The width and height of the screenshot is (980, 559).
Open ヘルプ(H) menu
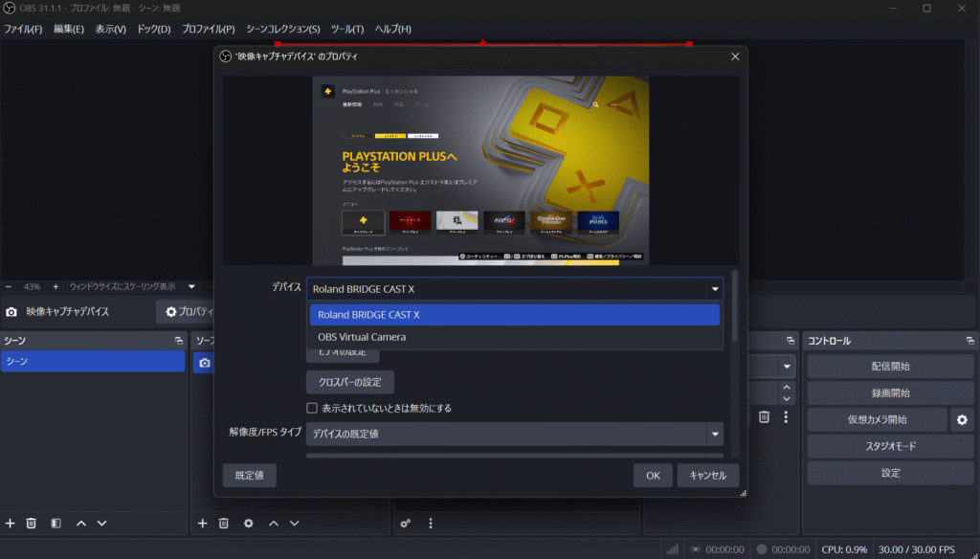(x=393, y=29)
